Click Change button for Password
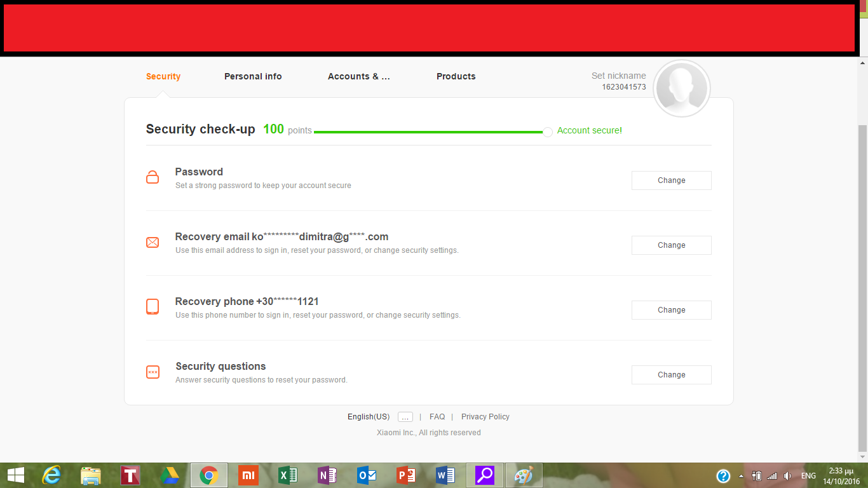The width and height of the screenshot is (868, 488). coord(672,180)
